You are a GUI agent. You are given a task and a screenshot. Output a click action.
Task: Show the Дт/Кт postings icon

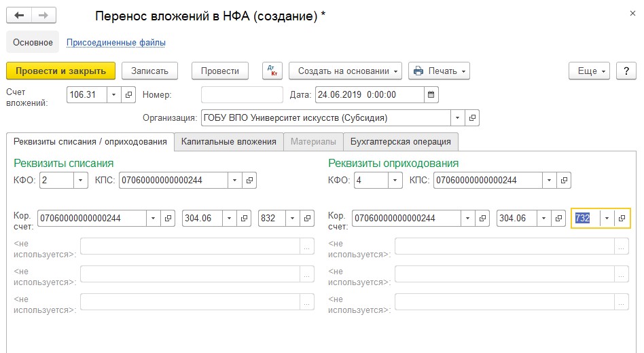pos(272,71)
